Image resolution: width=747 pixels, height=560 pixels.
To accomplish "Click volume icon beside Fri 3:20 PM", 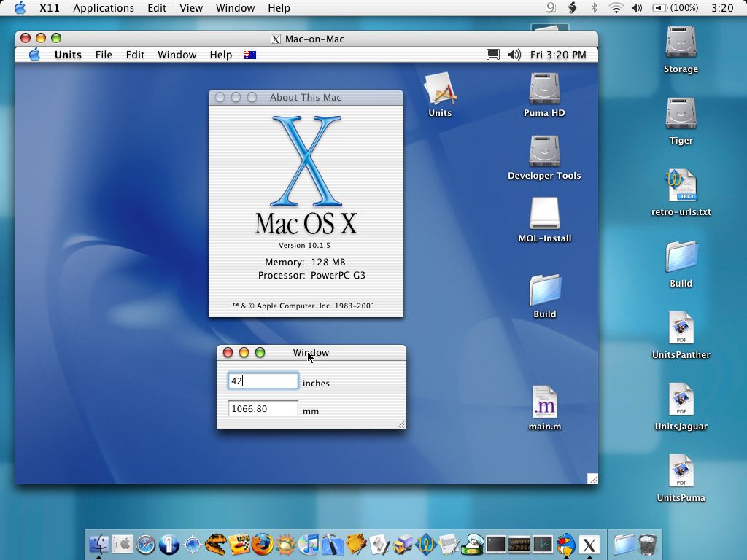I will (514, 55).
